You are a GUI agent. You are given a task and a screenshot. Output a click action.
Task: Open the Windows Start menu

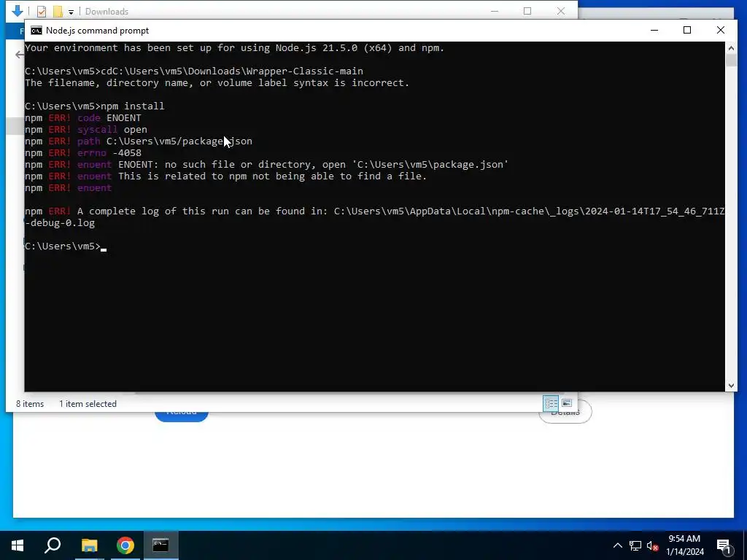pyautogui.click(x=18, y=545)
